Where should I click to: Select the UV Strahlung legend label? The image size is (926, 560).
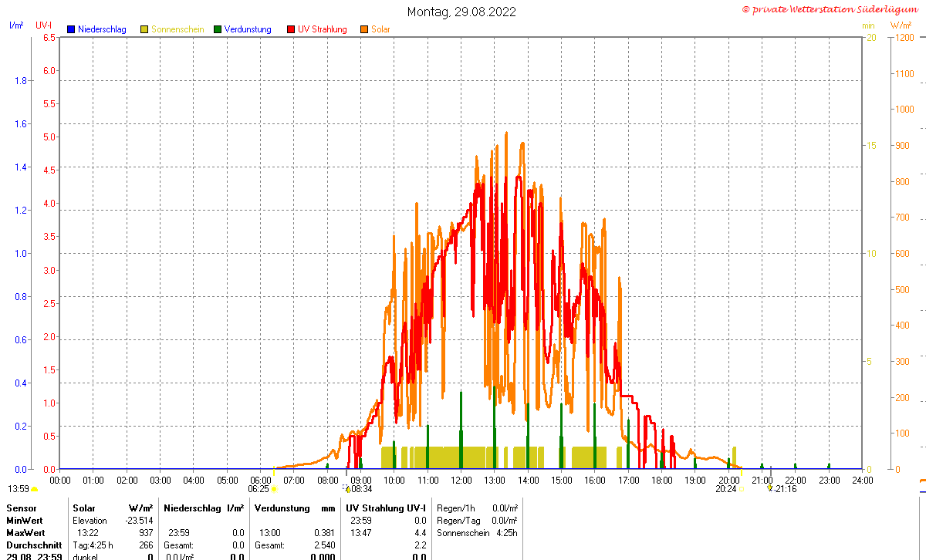pyautogui.click(x=323, y=29)
